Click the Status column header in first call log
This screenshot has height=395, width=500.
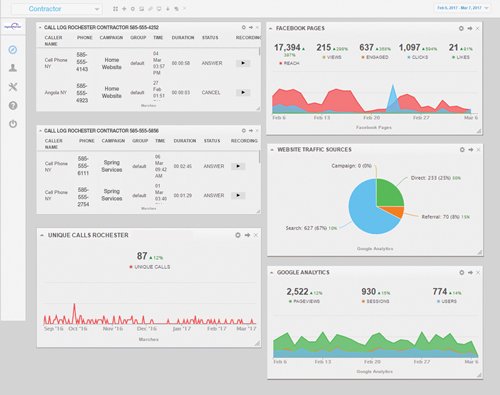[x=210, y=38]
